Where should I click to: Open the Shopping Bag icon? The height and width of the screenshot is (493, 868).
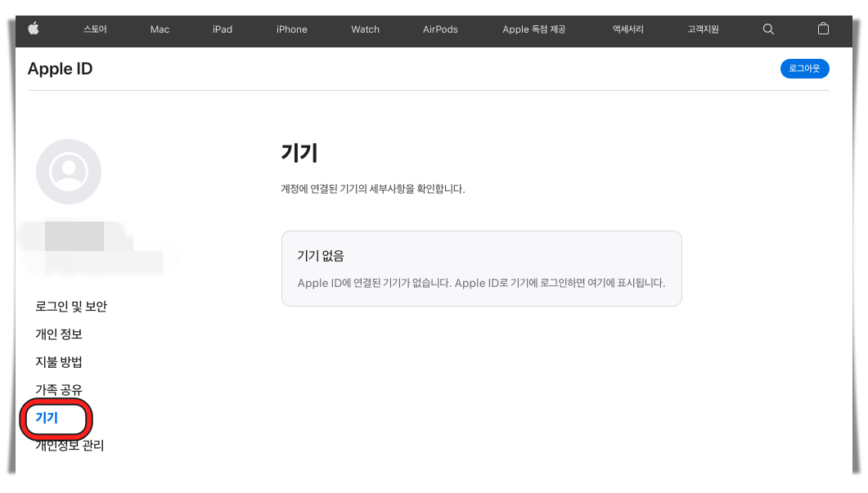click(x=822, y=29)
